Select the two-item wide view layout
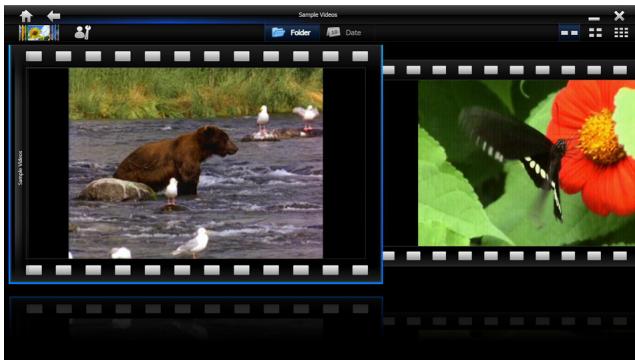The width and height of the screenshot is (635, 362). pos(569,33)
